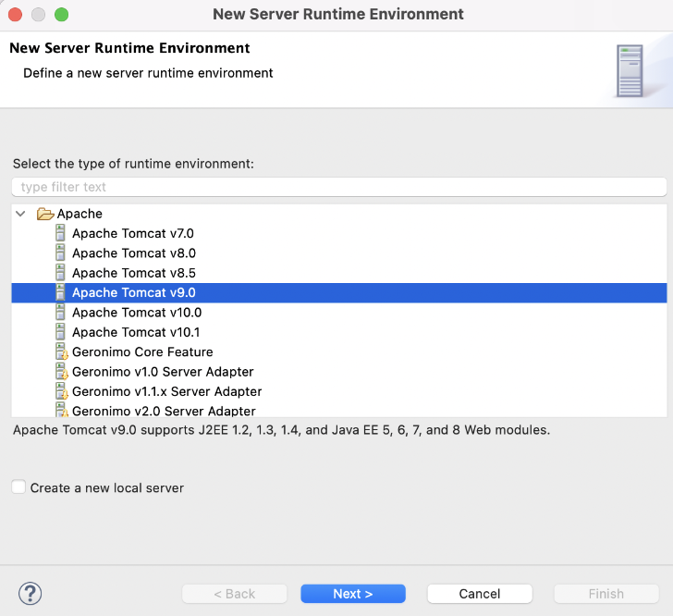Viewport: 673px width, 616px height.
Task: Click 'Select the type of runtime environment' label
Action: coord(133,164)
